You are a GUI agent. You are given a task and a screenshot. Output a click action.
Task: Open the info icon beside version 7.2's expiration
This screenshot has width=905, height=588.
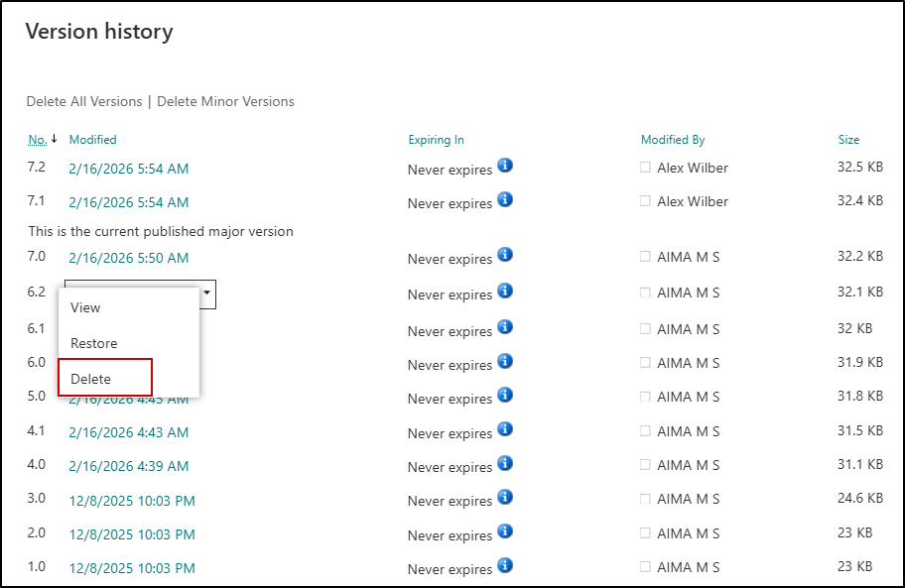pos(505,167)
